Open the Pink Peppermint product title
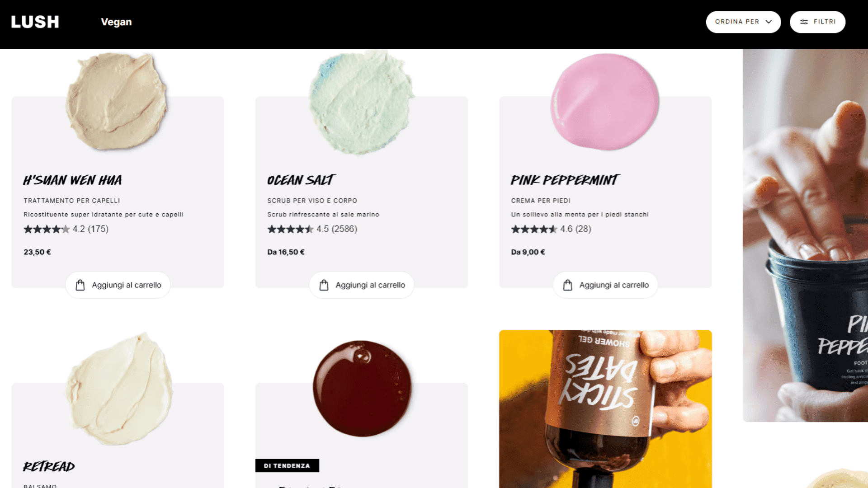Screen dimensions: 868x488 pos(565,180)
